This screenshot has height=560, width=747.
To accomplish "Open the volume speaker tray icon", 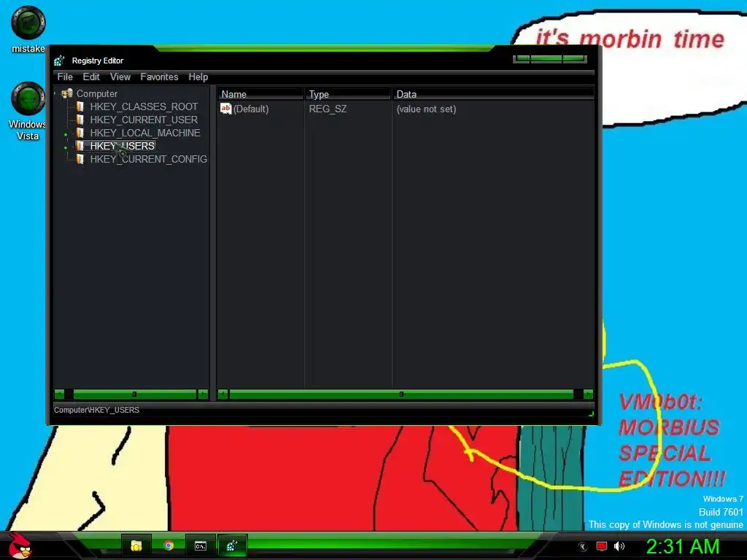I will [619, 546].
